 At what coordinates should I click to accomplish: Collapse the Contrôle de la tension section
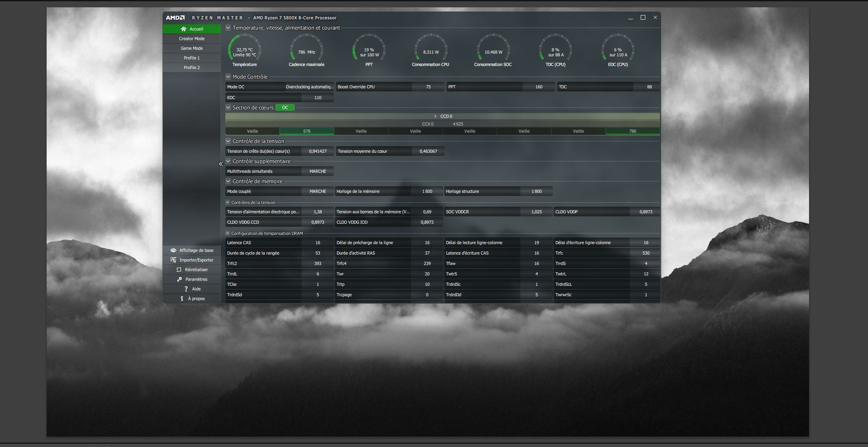(228, 141)
